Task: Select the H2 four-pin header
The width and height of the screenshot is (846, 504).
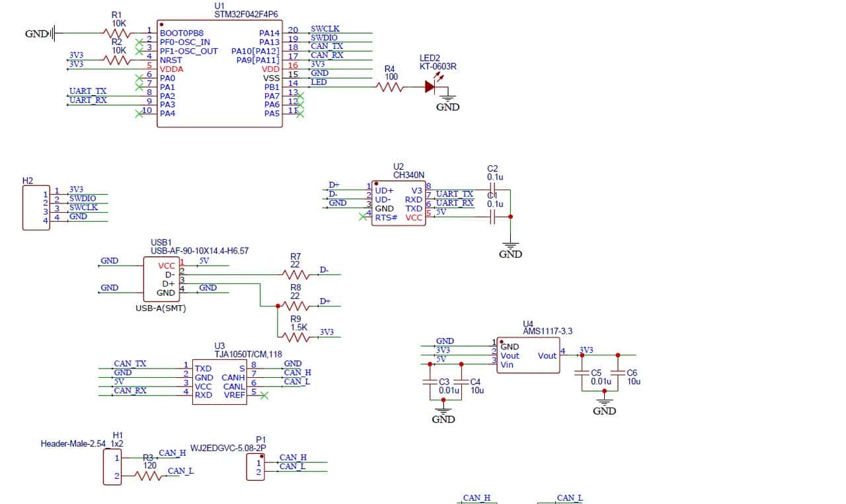Action: [36, 208]
